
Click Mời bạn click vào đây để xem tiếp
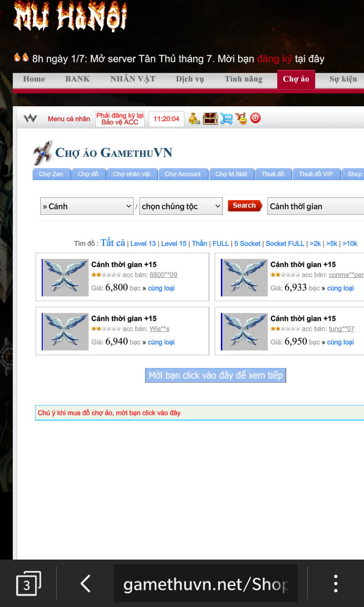(x=216, y=376)
